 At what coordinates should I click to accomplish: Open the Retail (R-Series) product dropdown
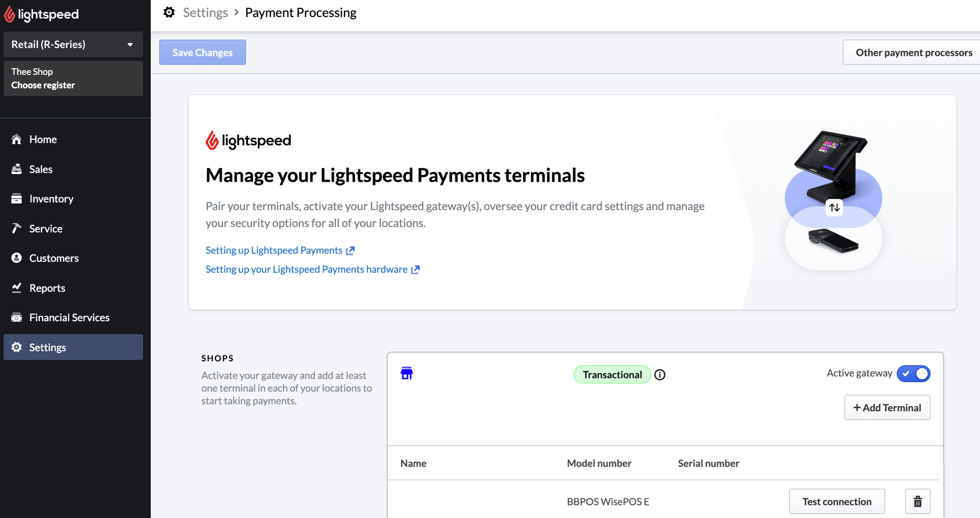pos(73,44)
